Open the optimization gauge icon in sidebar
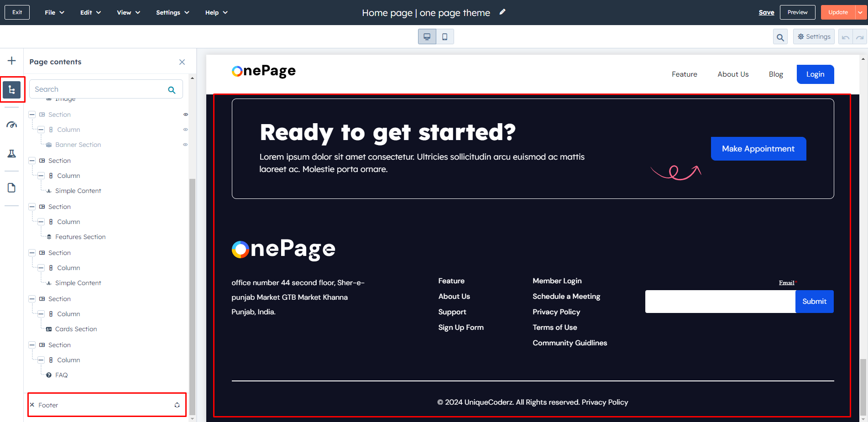Viewport: 868px width, 422px height. pyautogui.click(x=12, y=125)
